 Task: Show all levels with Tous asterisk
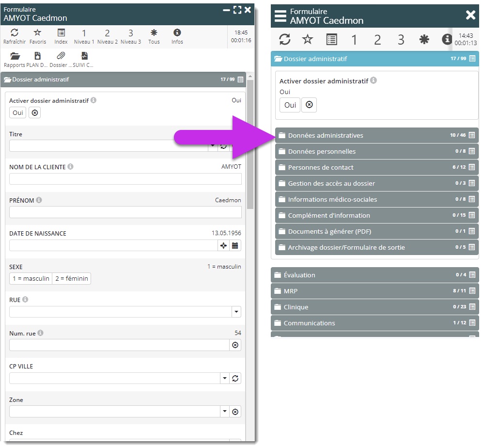154,33
